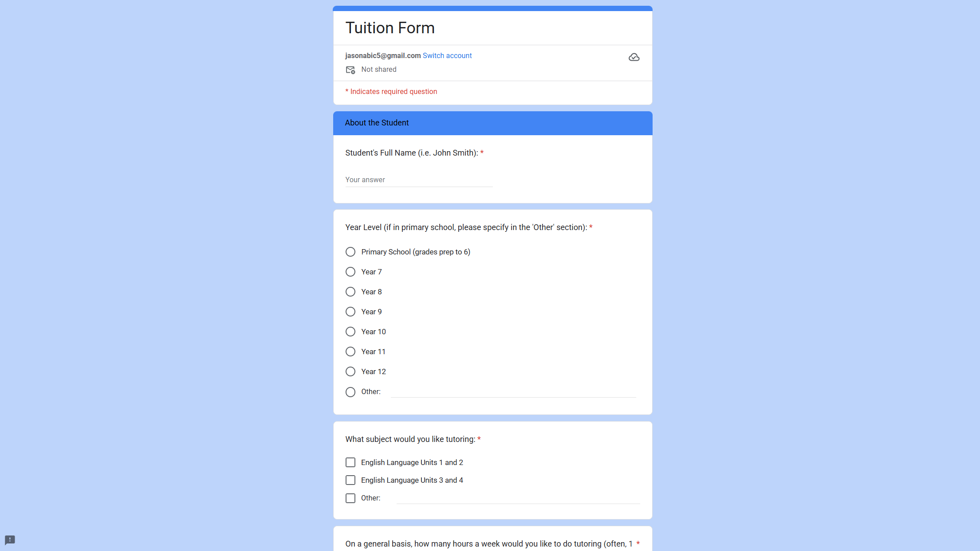Tick English Language Units 3 and 4

350,481
